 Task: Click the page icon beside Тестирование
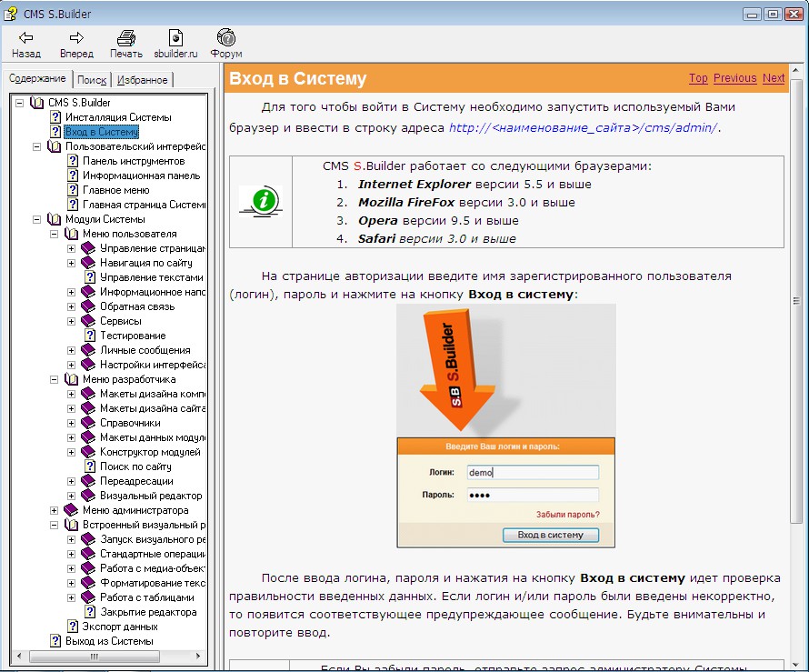tap(90, 336)
